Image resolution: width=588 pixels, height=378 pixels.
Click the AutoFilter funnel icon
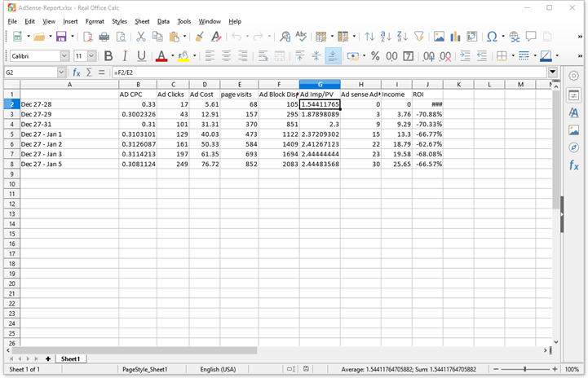pyautogui.click(x=419, y=37)
